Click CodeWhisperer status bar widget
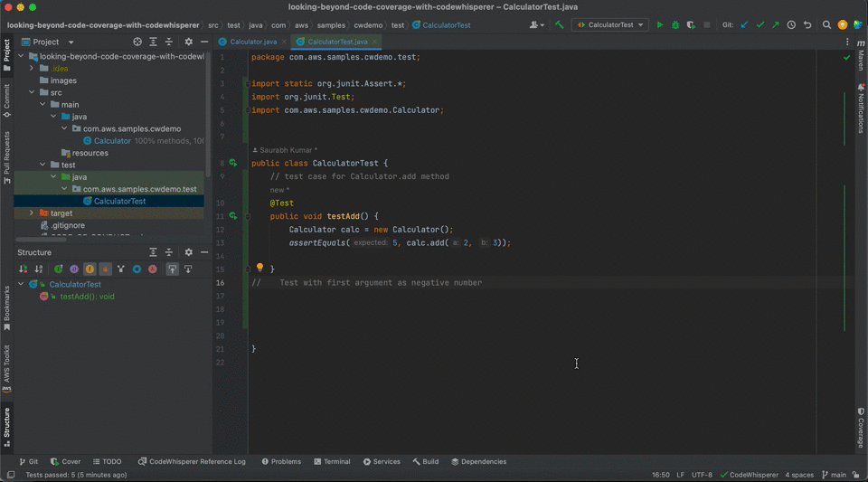 [749, 475]
